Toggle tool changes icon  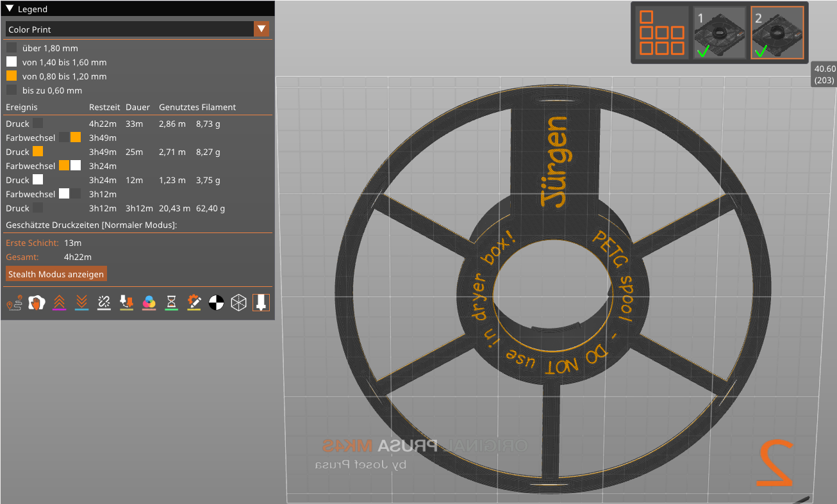coord(126,304)
